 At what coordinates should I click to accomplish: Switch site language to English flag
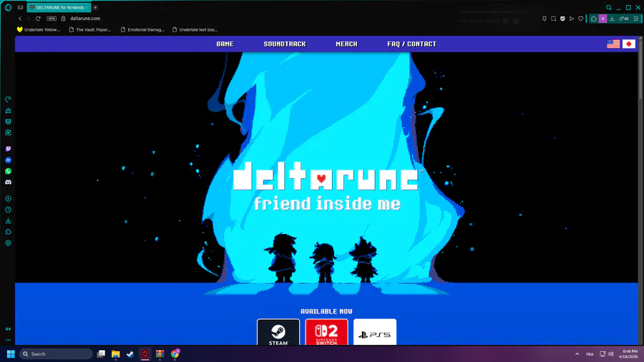click(x=613, y=44)
